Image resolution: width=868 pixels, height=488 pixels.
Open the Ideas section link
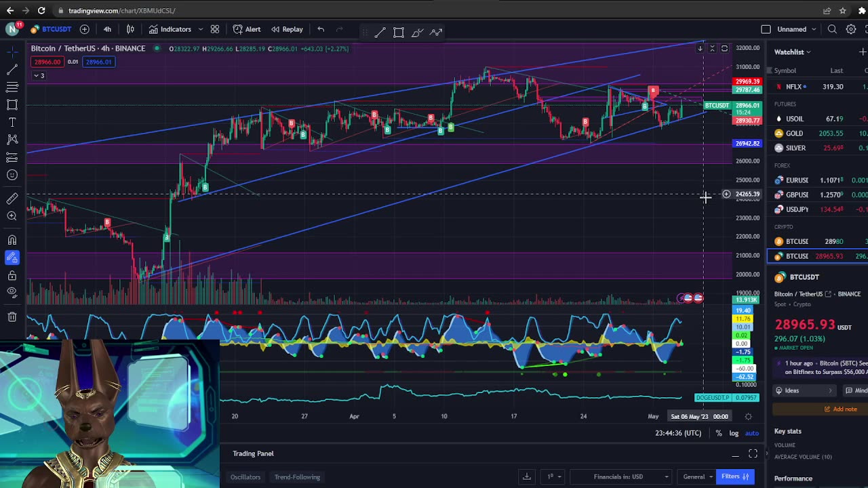pos(804,390)
